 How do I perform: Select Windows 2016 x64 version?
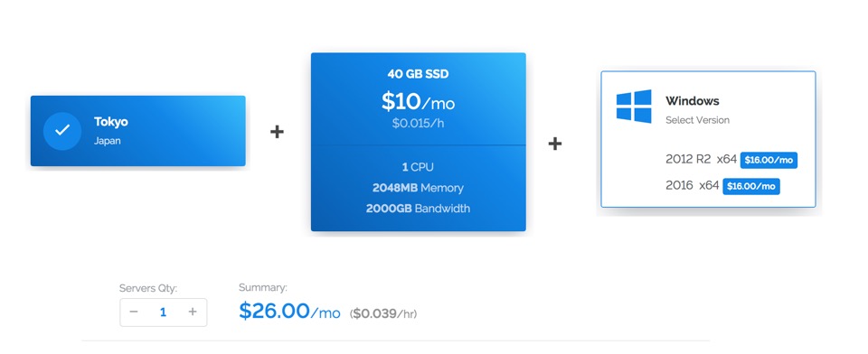[x=692, y=186]
